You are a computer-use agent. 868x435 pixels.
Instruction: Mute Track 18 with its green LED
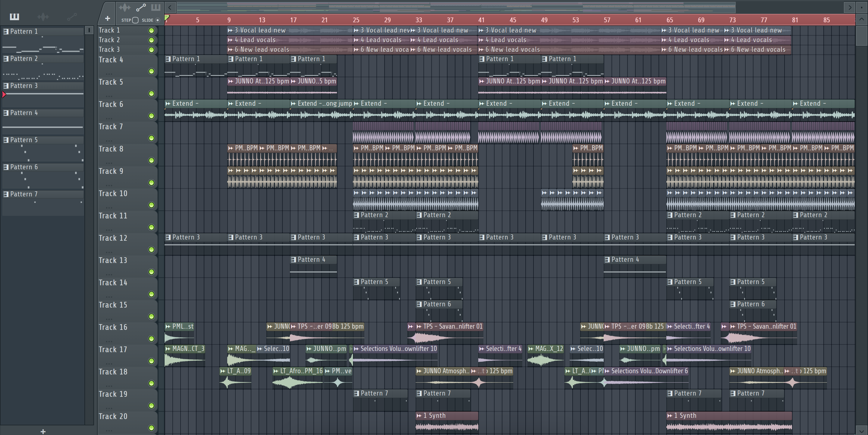152,383
